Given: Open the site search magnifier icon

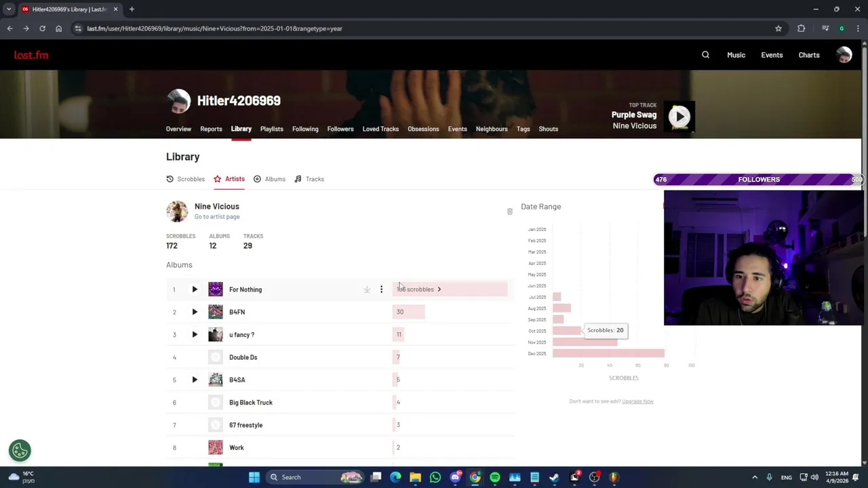Looking at the screenshot, I should 705,55.
